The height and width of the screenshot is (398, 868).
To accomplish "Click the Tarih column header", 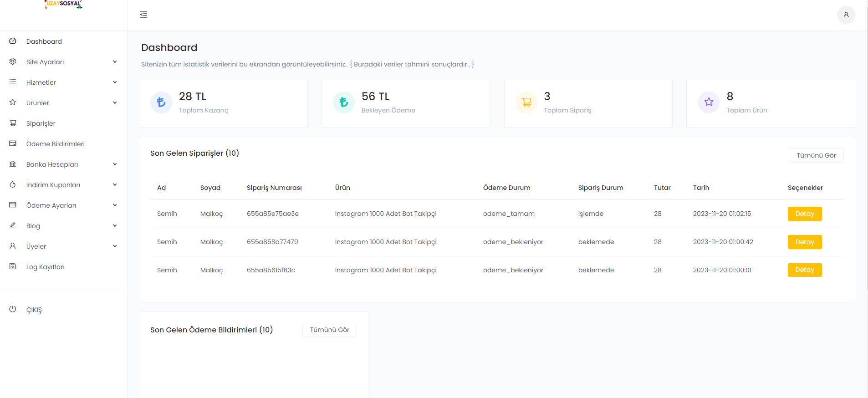I will [x=701, y=188].
